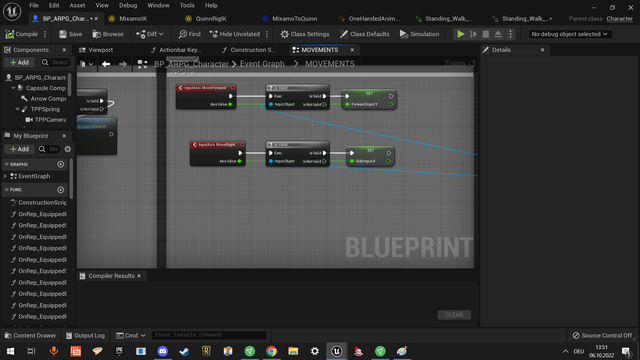Viewport: 640px width, 360px height.
Task: Click Event Graph in the breadcrumb
Action: tap(262, 64)
